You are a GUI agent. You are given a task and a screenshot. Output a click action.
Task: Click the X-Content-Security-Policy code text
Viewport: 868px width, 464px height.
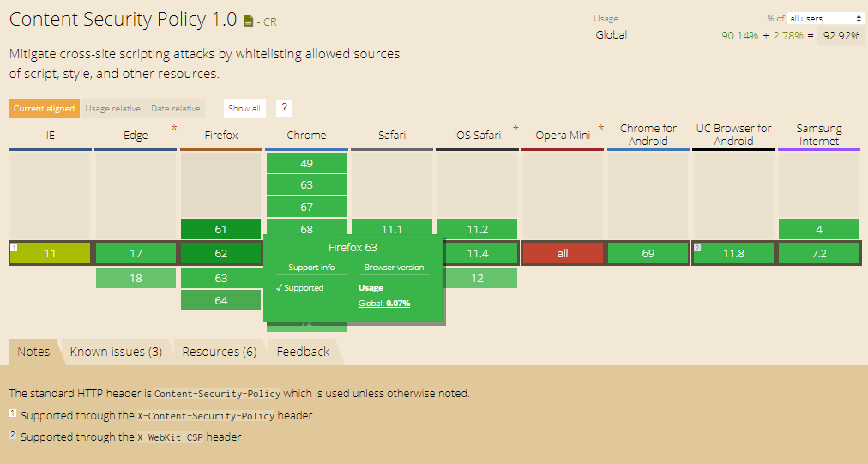click(x=206, y=416)
